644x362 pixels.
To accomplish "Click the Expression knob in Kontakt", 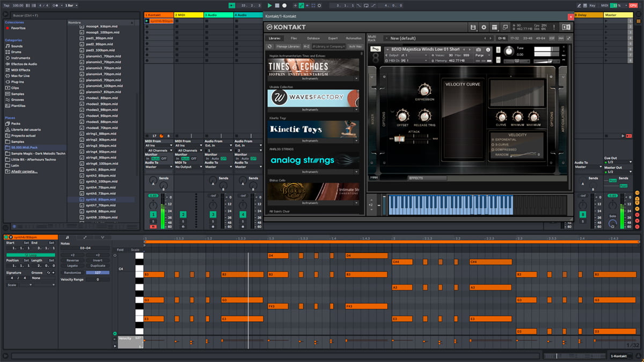I will click(425, 89).
